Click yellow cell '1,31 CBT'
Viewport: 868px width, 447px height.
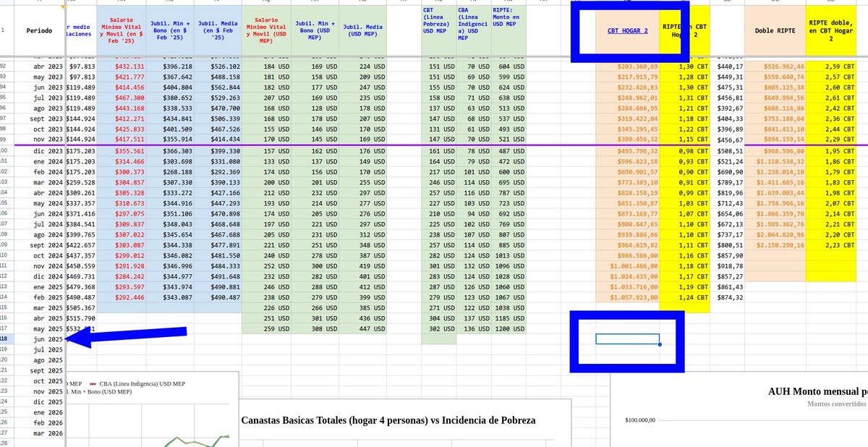[x=685, y=98]
